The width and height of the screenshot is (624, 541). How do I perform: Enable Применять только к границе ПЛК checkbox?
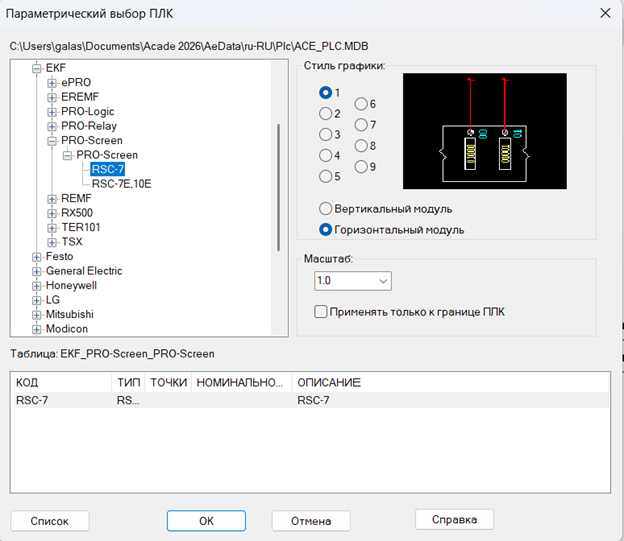point(321,312)
